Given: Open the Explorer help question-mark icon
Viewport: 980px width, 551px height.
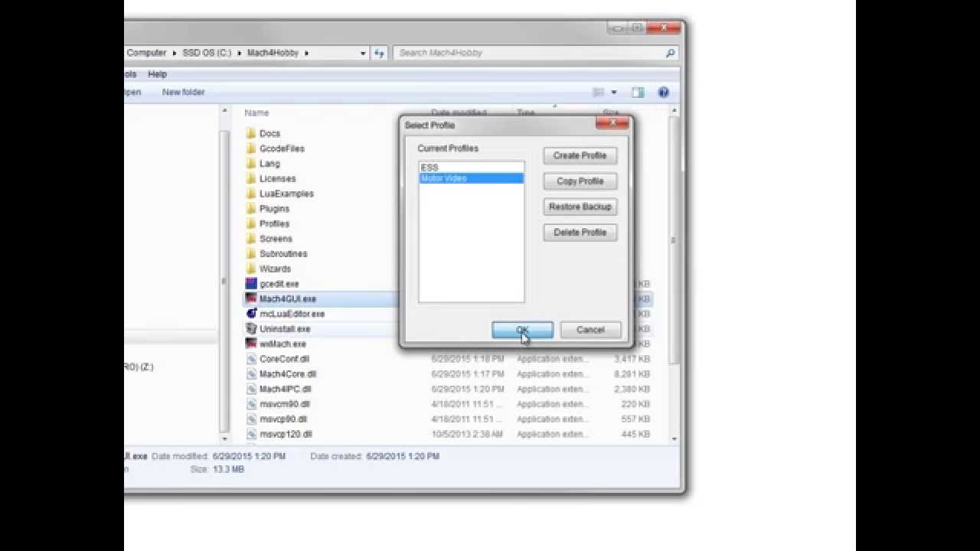Looking at the screenshot, I should [x=664, y=93].
